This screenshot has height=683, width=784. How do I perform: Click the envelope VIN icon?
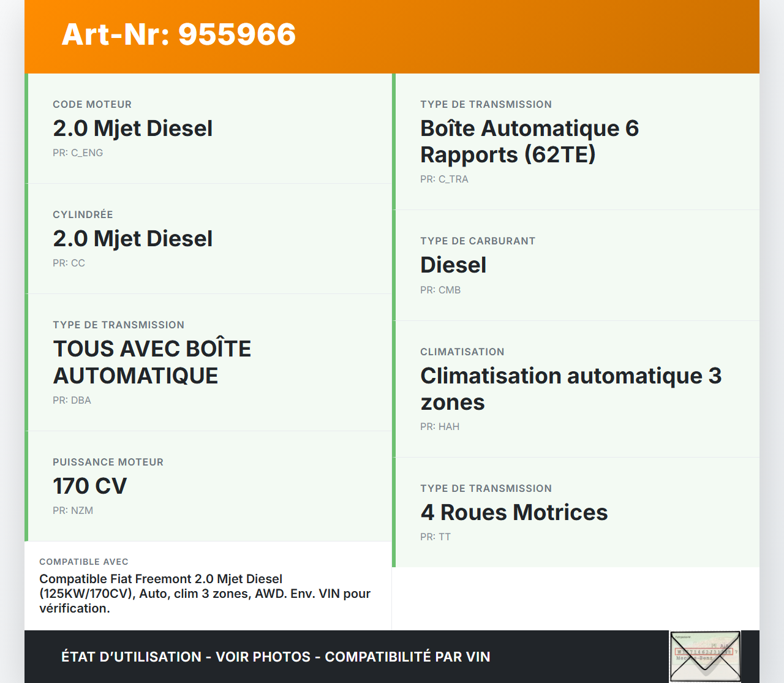(x=705, y=656)
